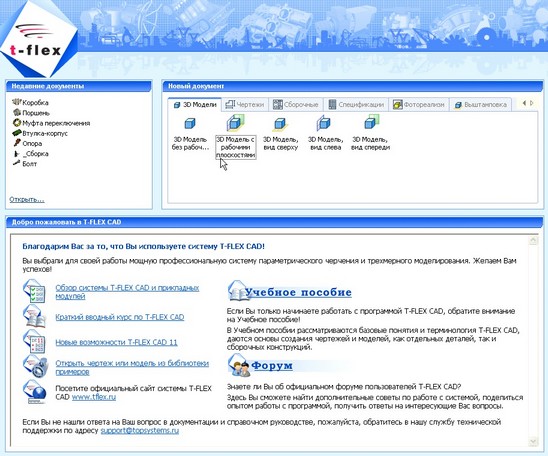Choose the 3D Модель с рабочими плоскостями icon
The width and height of the screenshot is (548, 456).
tap(235, 123)
